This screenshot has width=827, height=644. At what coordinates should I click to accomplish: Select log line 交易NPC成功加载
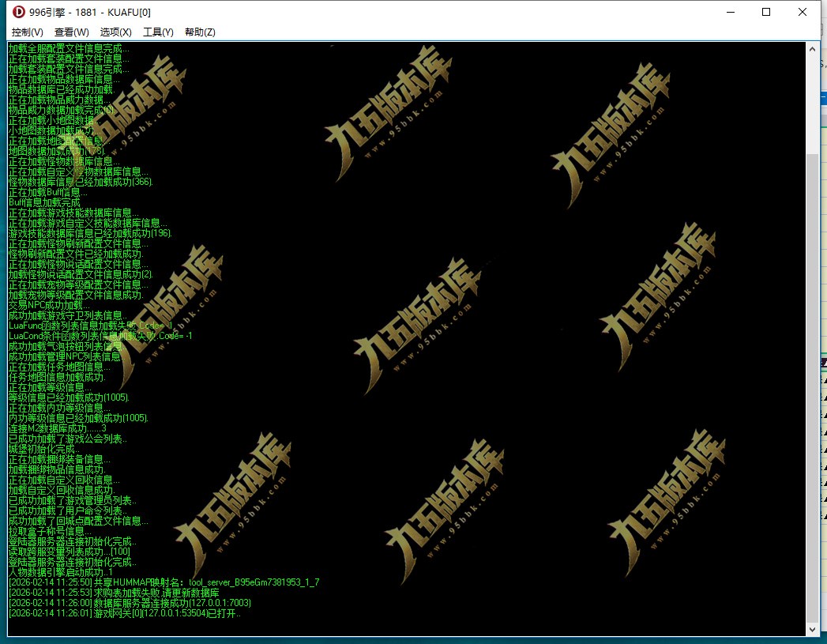49,305
